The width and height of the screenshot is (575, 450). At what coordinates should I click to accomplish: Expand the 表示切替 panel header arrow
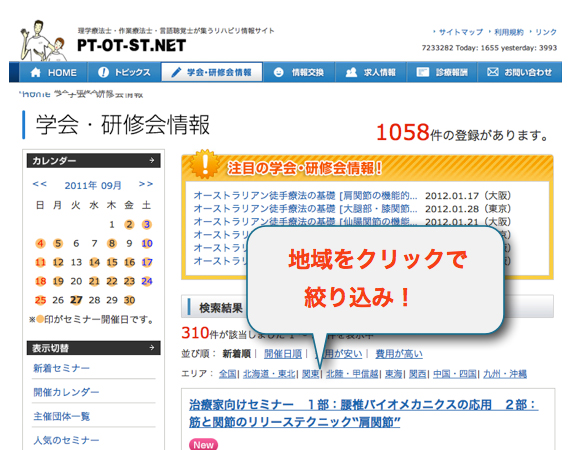tap(152, 347)
